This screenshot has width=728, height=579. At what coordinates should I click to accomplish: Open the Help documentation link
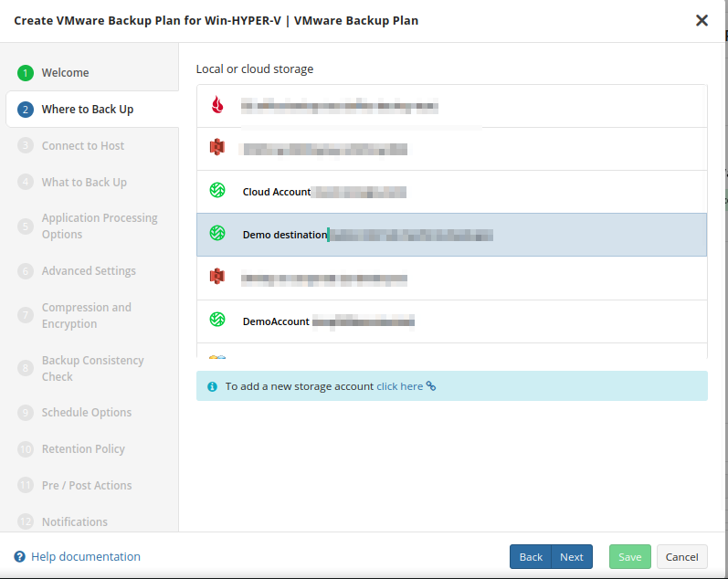tap(86, 557)
